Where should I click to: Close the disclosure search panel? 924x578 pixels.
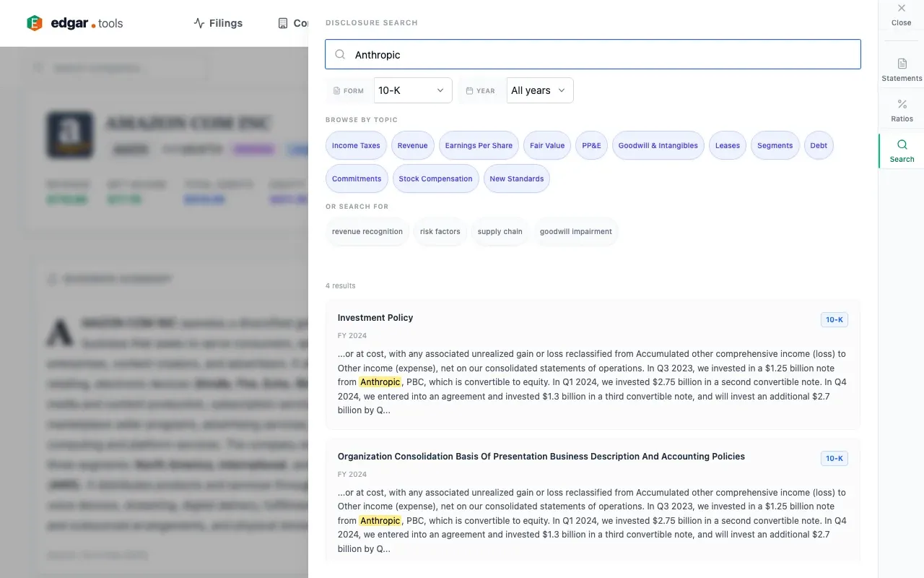[x=901, y=9]
